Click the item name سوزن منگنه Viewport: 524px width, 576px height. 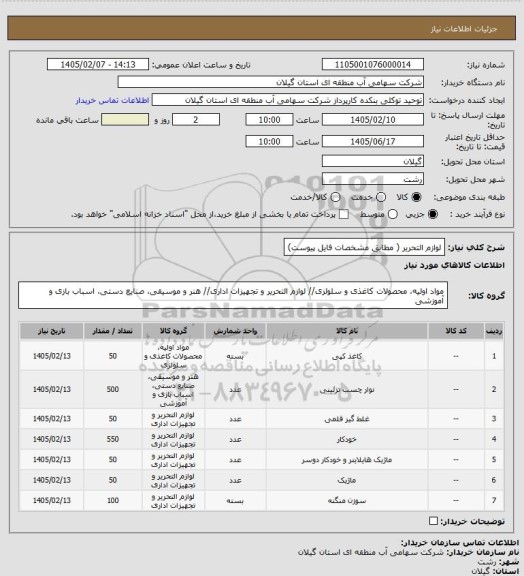point(347,500)
